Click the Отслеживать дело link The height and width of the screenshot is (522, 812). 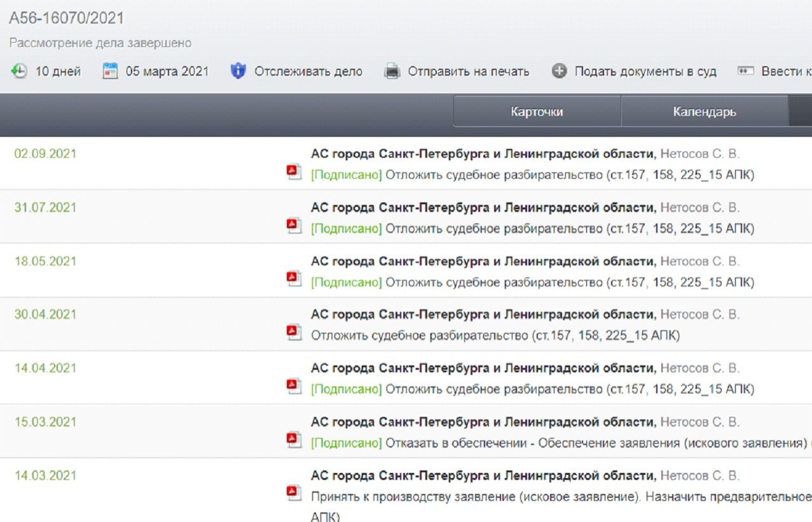[308, 72]
